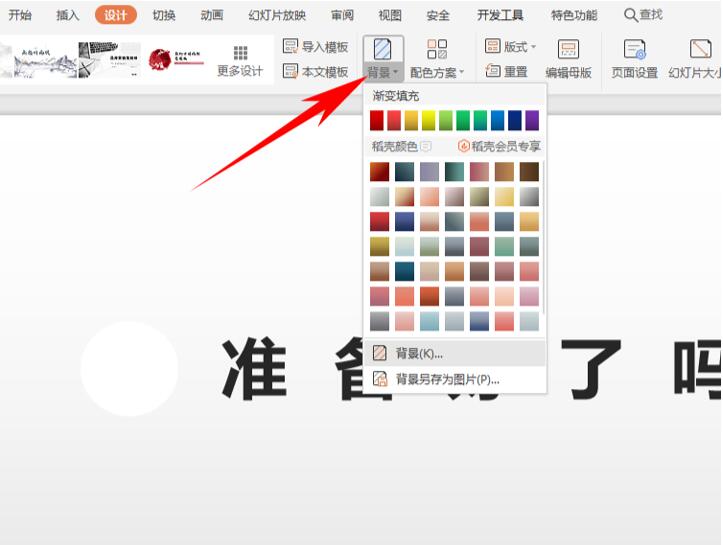
Task: Open the 视图 tab
Action: (x=390, y=15)
